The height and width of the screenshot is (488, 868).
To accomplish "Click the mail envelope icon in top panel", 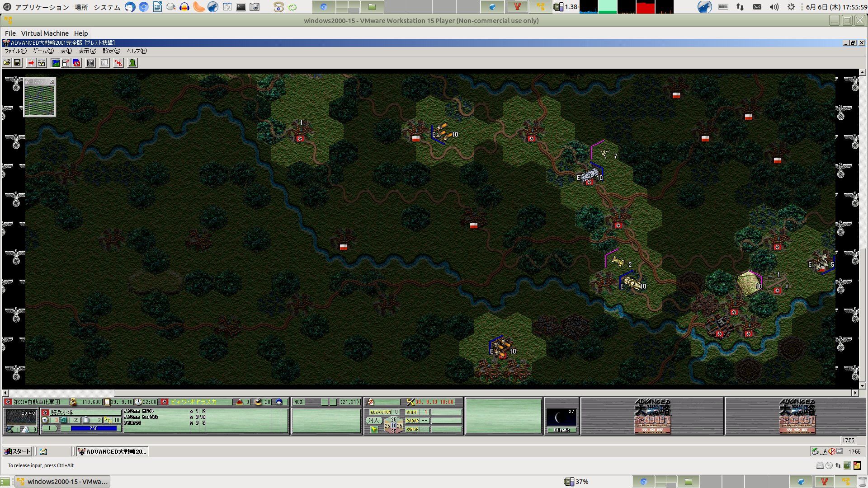I will 757,7.
